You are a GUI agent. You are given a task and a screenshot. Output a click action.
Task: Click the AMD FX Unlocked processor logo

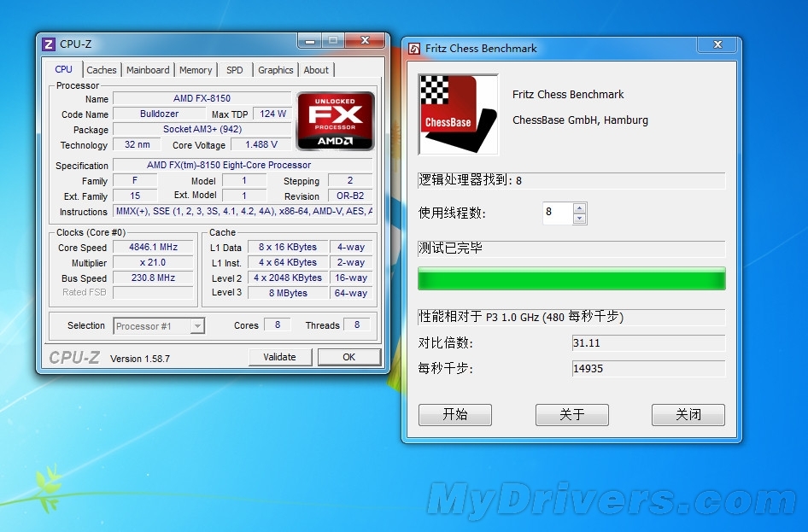point(336,121)
